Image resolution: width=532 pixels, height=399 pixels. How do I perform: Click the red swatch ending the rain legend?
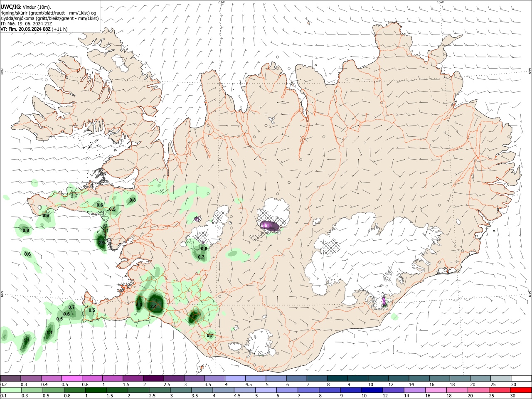tap(521, 390)
